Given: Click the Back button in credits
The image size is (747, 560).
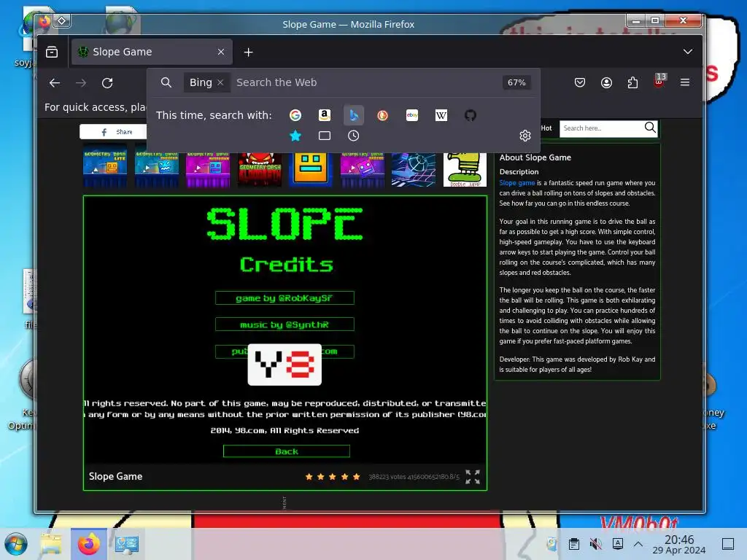Looking at the screenshot, I should (x=286, y=451).
